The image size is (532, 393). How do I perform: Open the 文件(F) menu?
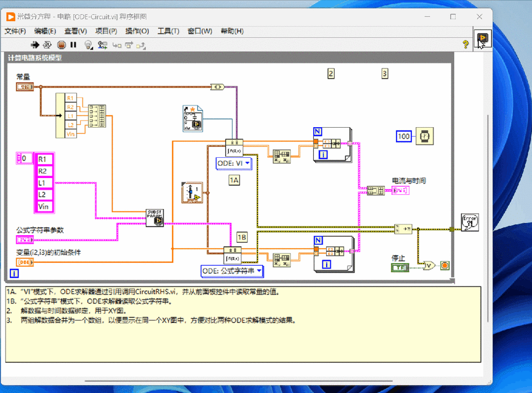point(16,31)
